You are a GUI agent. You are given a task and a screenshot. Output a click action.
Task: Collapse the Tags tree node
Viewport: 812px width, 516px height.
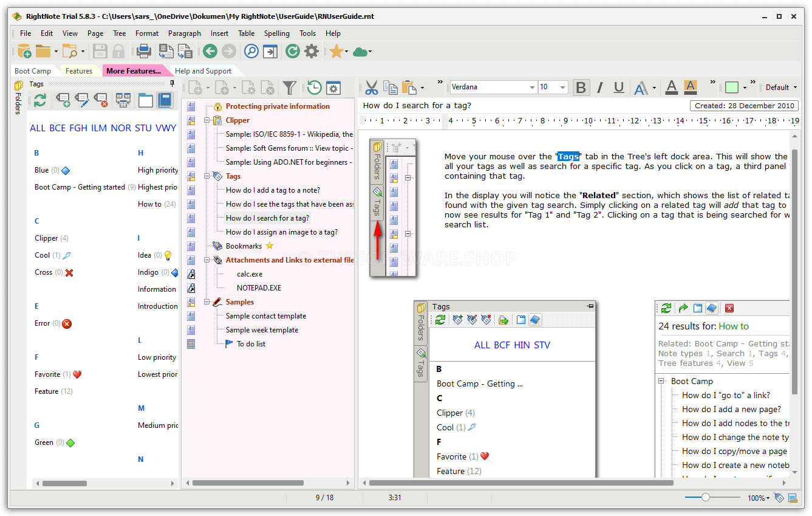207,176
